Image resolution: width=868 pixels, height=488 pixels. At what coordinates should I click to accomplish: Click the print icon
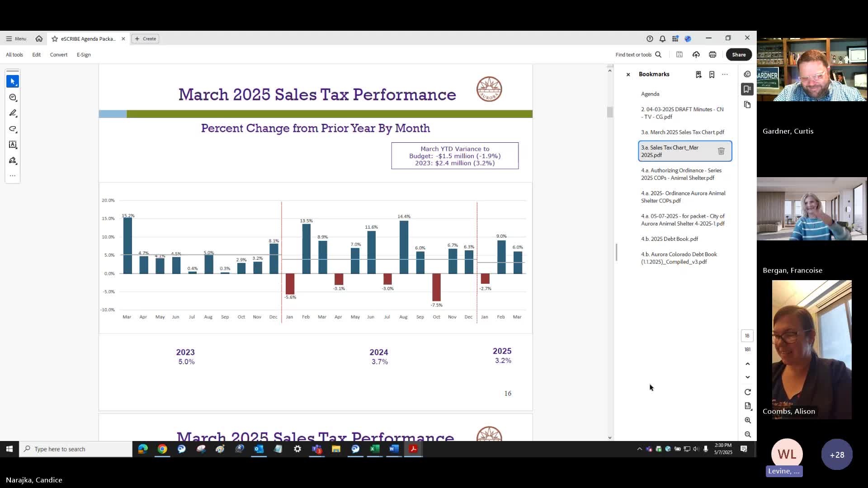pos(712,55)
